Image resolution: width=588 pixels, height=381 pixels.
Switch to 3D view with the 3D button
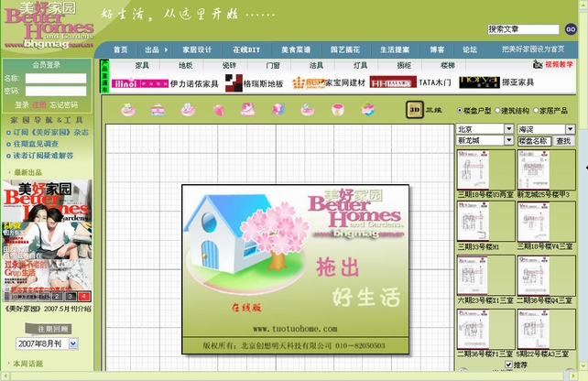pyautogui.click(x=415, y=110)
